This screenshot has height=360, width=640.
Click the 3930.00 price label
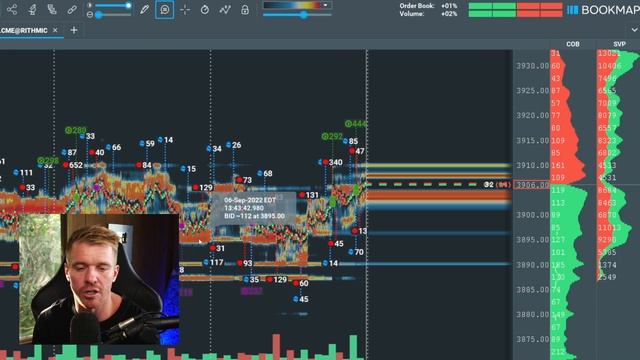(532, 66)
